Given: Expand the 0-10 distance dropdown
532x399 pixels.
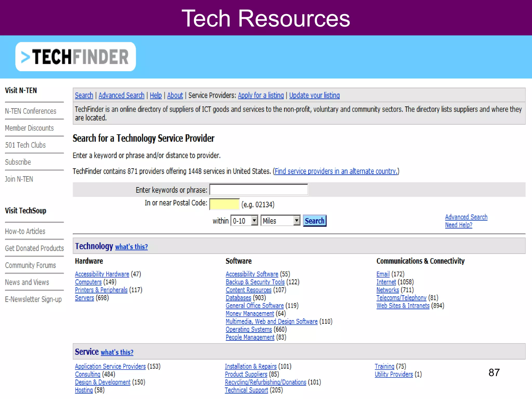Looking at the screenshot, I should pos(244,221).
